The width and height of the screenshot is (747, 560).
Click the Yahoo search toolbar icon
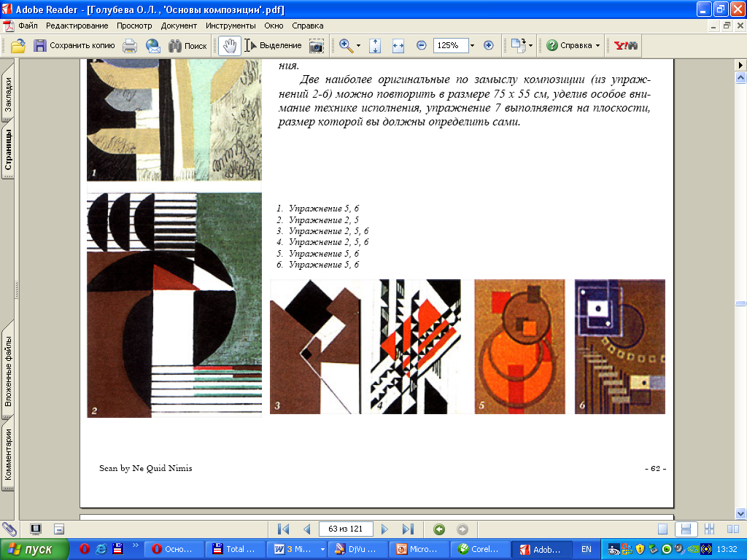pyautogui.click(x=626, y=46)
